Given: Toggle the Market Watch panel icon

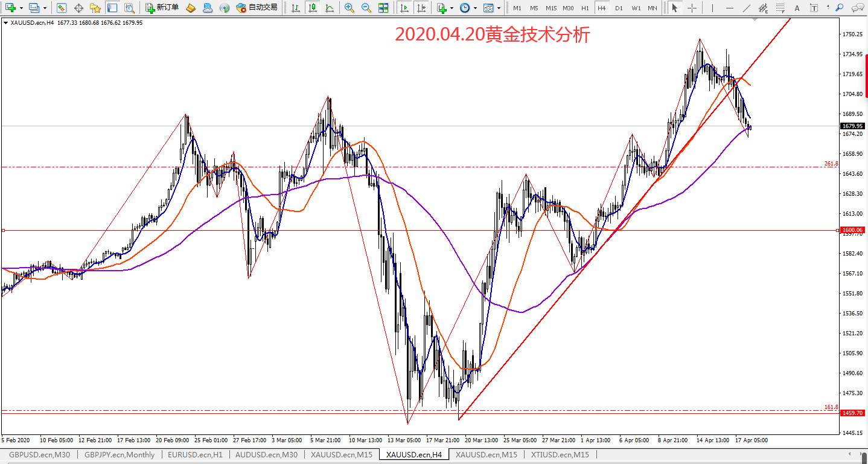Looking at the screenshot, I should tap(61, 8).
